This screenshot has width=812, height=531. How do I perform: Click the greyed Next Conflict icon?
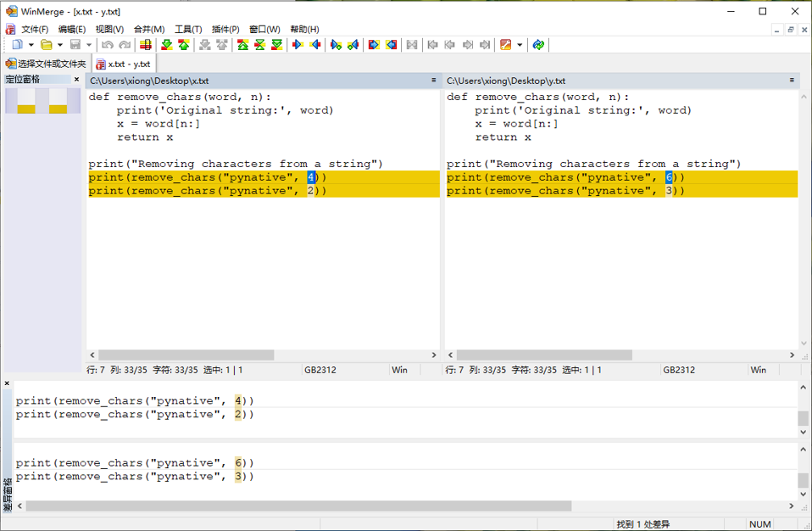point(205,45)
